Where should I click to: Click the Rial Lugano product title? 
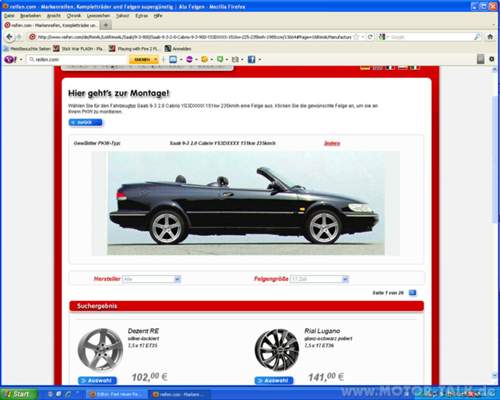pyautogui.click(x=322, y=331)
